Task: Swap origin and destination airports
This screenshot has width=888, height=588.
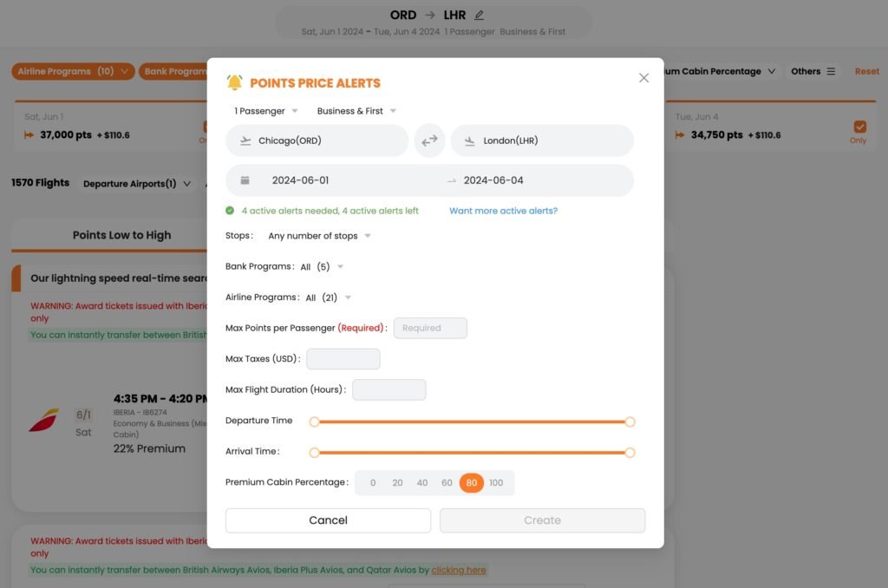Action: coord(429,140)
